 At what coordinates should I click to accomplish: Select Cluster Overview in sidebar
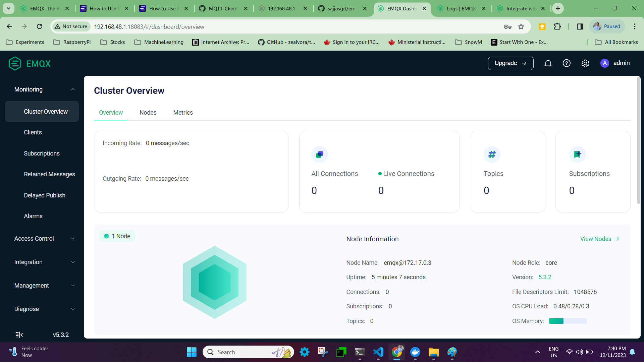pos(42,112)
